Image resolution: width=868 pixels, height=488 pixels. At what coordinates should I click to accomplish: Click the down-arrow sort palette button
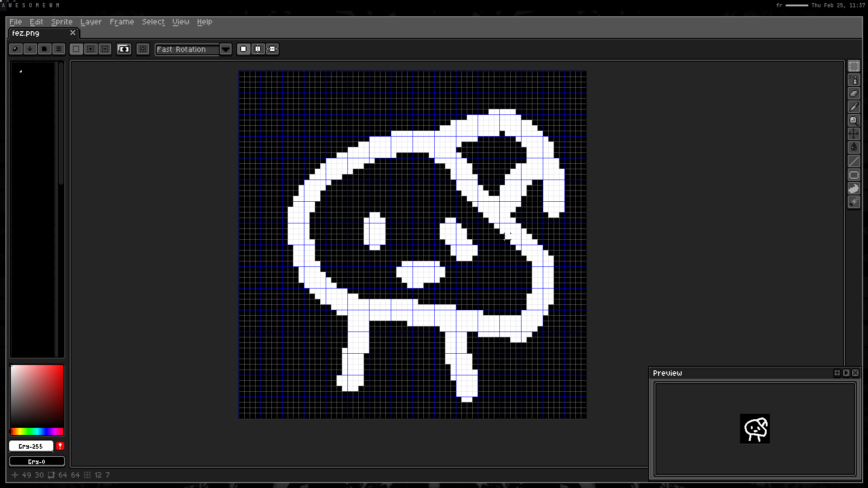(30, 49)
